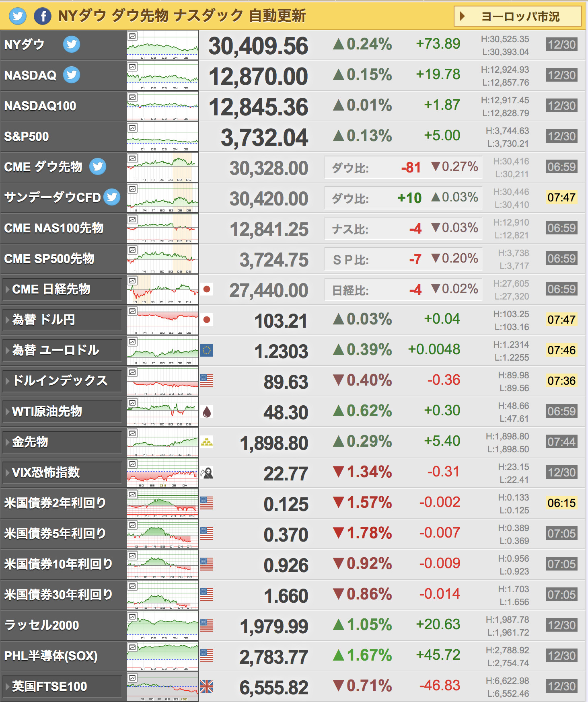Open the chart enlarge icon on NYダウ row

pos(132,36)
